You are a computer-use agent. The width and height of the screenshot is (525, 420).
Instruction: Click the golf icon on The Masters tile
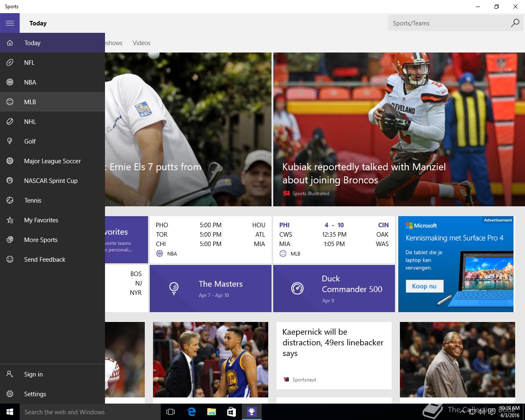(x=174, y=288)
